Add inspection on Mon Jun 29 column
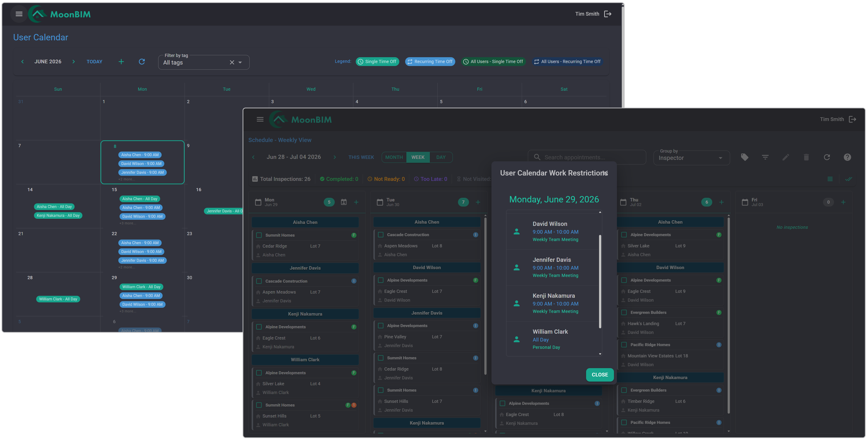The height and width of the screenshot is (440, 868). point(356,202)
